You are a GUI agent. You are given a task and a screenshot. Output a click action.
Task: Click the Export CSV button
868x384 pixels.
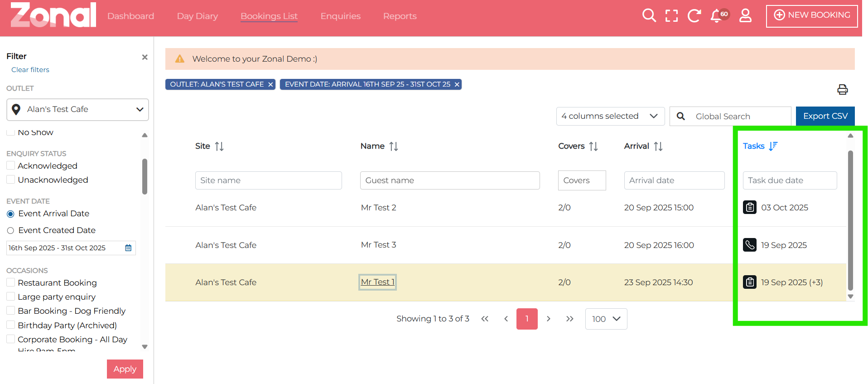[825, 116]
